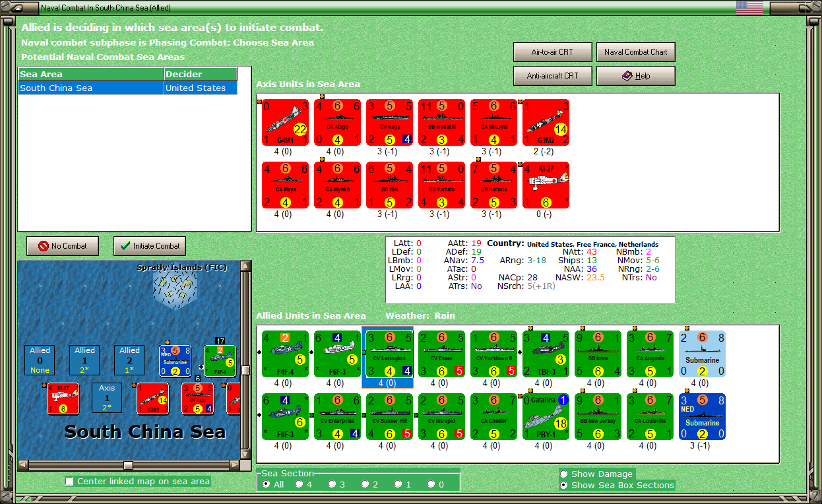Select sea section 1 radio button
This screenshot has width=822, height=504.
398,484
